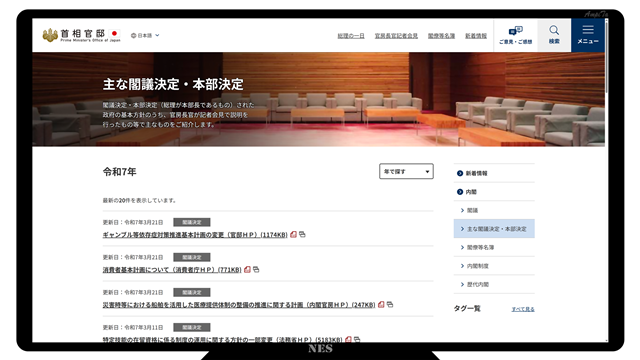Click 更新日:令和7年3月11日 date text
640x360 pixels.
133,328
